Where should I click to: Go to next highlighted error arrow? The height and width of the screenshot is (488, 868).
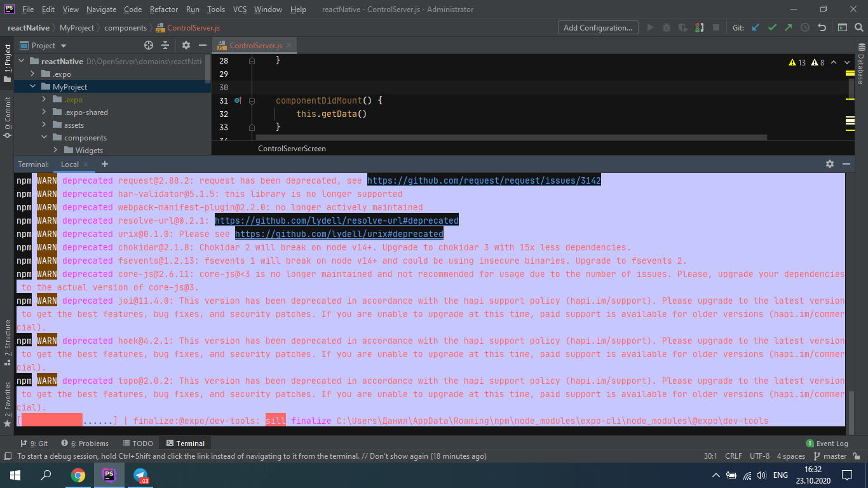point(848,62)
